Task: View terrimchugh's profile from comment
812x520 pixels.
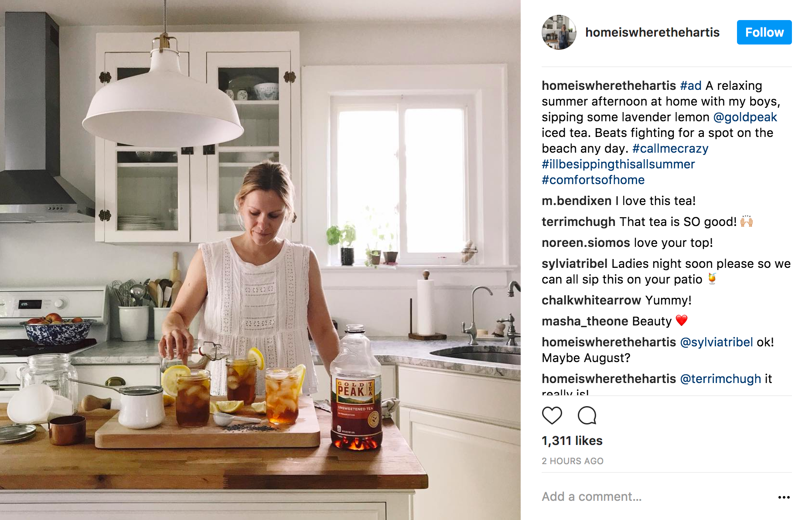Action: [579, 222]
